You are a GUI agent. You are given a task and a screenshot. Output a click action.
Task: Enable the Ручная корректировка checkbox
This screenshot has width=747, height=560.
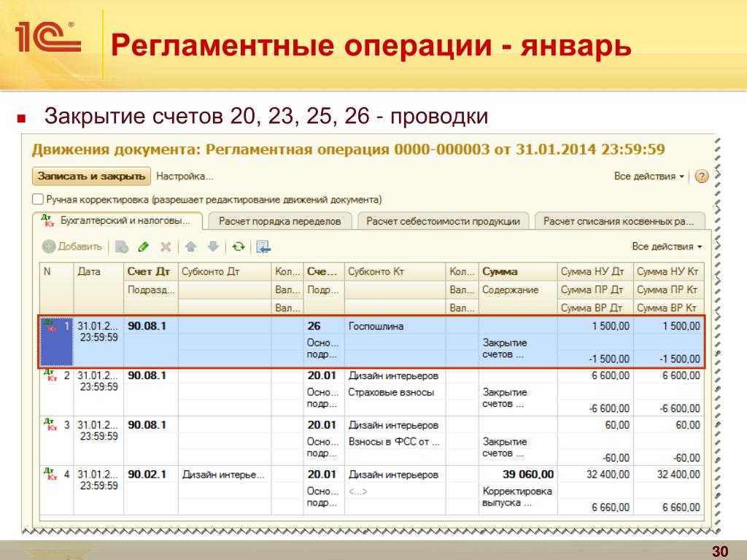click(x=38, y=199)
